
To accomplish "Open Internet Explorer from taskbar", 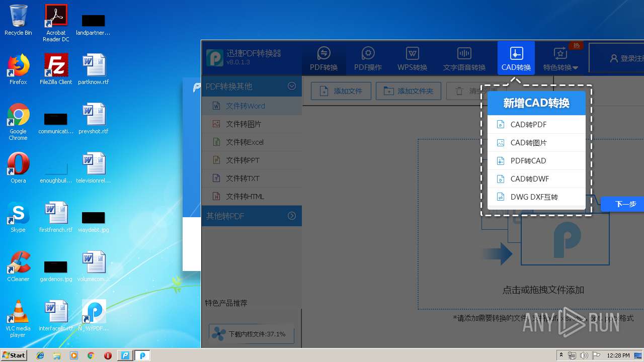I will coord(40,355).
